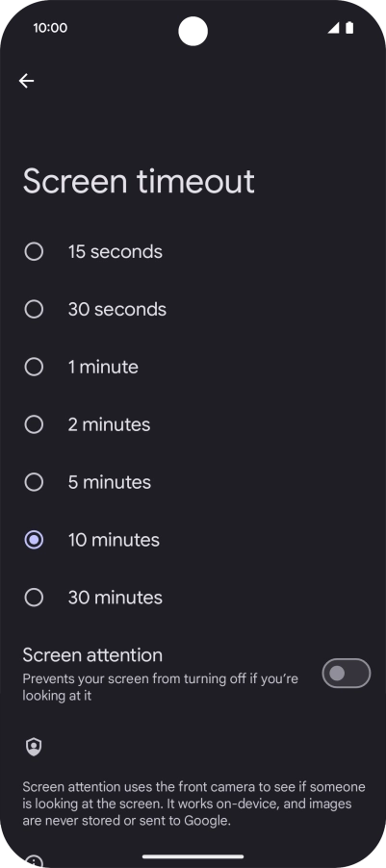Tap the back arrow icon

[26, 81]
